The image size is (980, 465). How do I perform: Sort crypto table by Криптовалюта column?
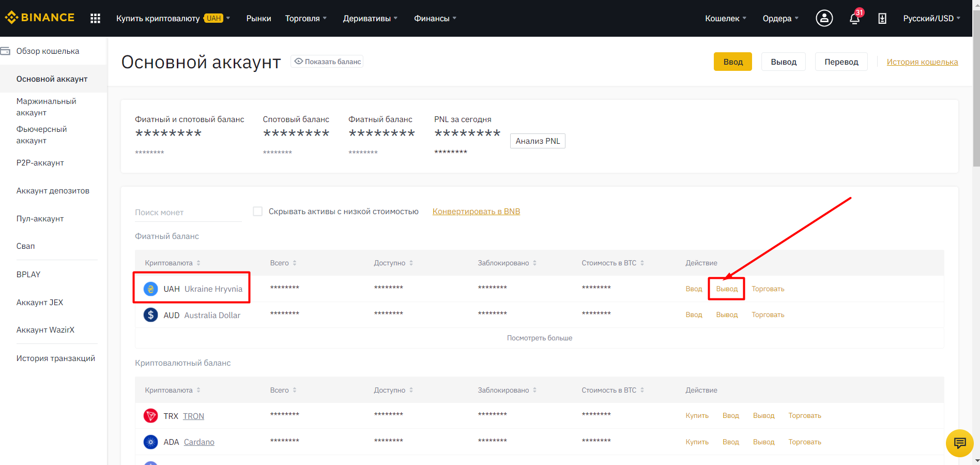[x=173, y=390]
